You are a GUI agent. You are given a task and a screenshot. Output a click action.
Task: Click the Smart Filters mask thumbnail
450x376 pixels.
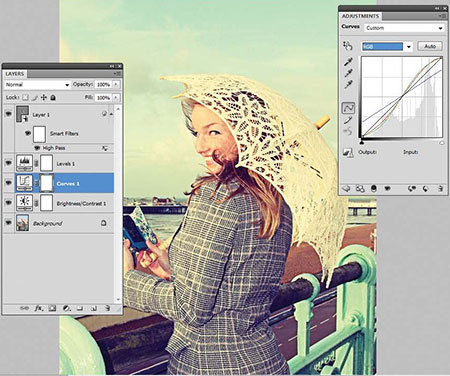point(39,134)
